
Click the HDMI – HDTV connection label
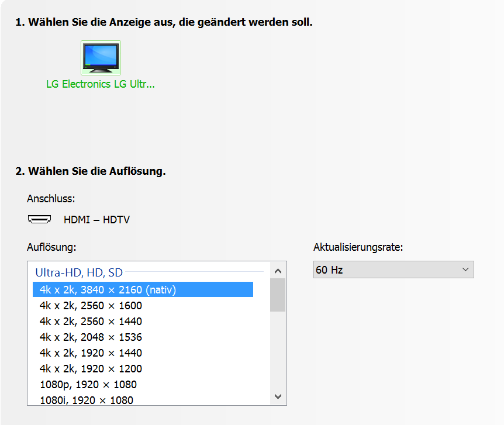point(96,220)
